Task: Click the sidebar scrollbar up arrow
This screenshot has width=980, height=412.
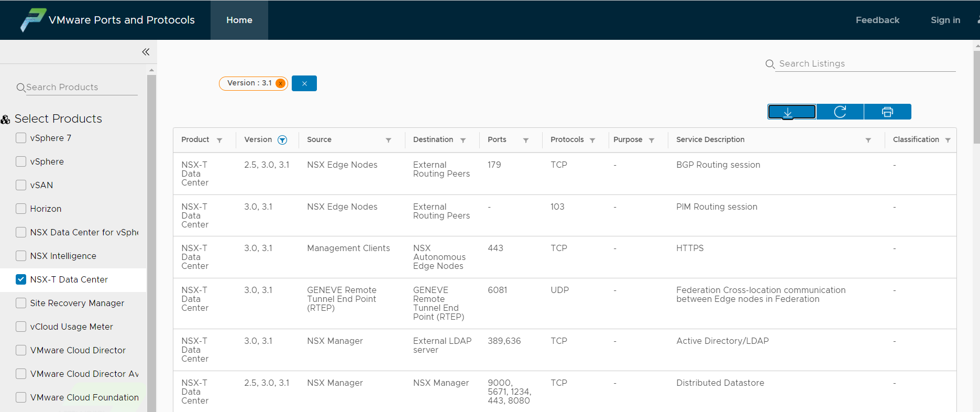Action: coord(151,70)
